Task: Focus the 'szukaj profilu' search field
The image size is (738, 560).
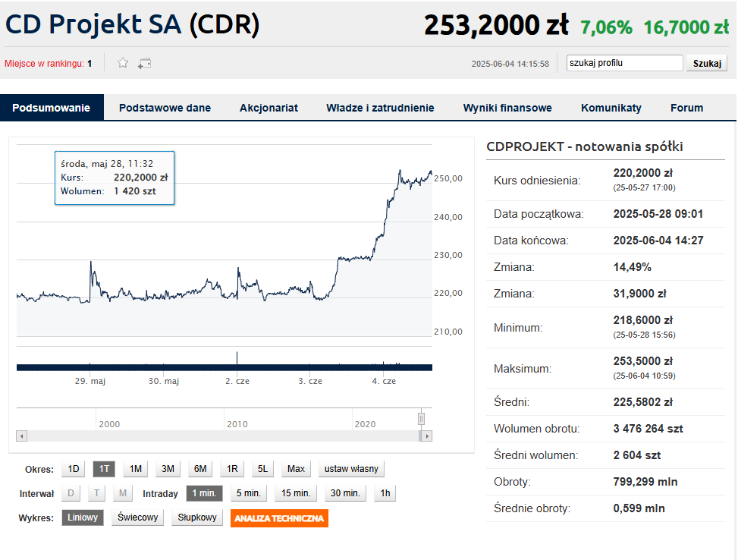Action: (624, 63)
